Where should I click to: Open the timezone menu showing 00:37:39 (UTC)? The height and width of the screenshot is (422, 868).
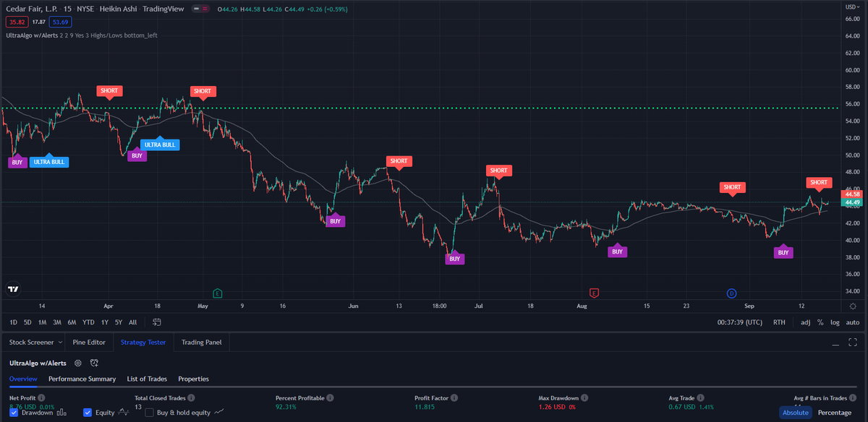(x=740, y=322)
